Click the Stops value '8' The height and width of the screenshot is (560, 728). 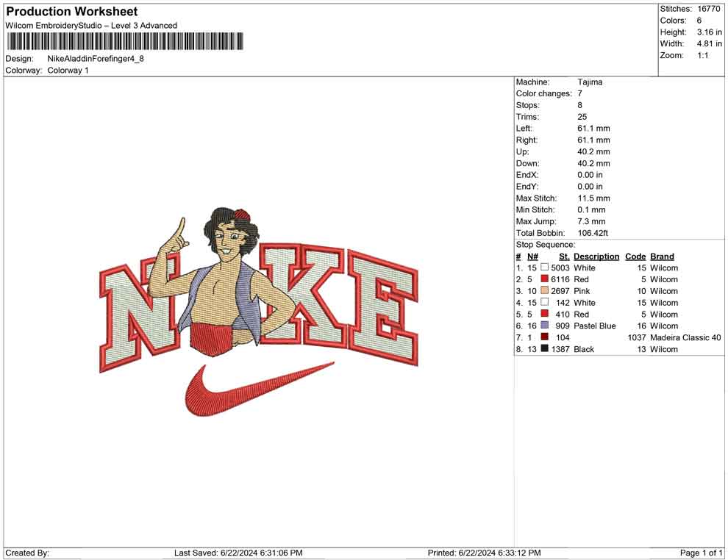[x=580, y=105]
